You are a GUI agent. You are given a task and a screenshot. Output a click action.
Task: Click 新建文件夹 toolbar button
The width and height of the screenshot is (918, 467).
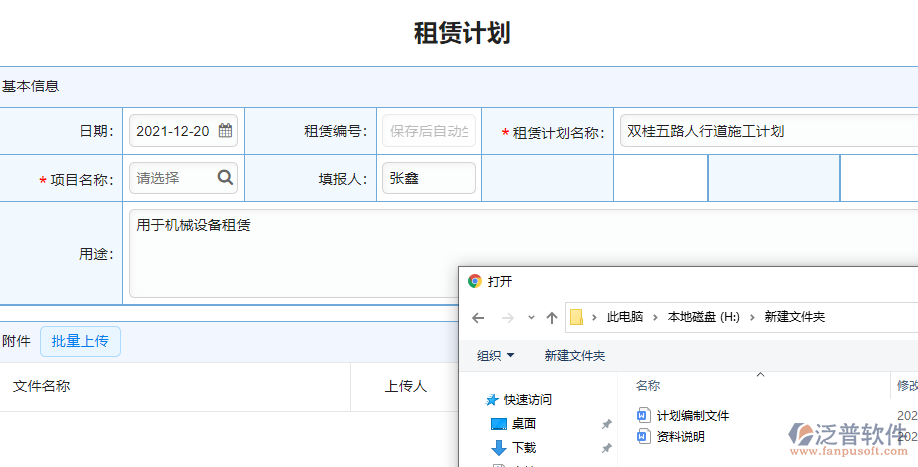click(574, 356)
